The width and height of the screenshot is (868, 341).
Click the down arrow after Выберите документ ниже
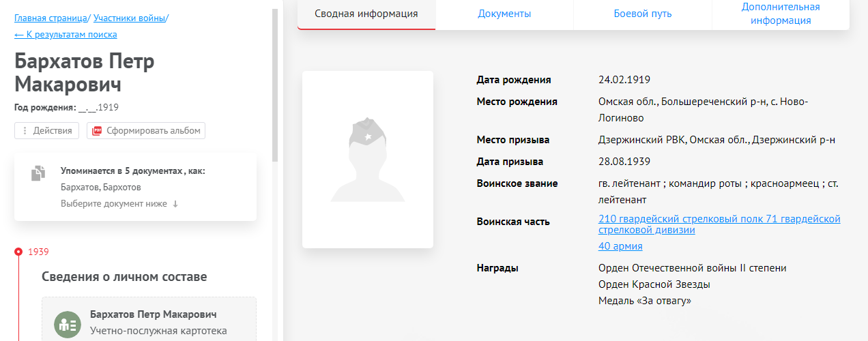point(175,204)
